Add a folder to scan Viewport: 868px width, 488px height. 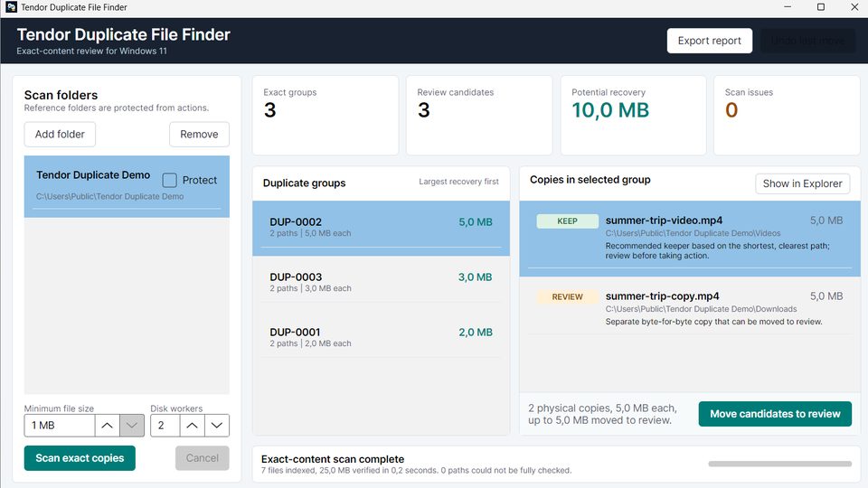coord(60,135)
